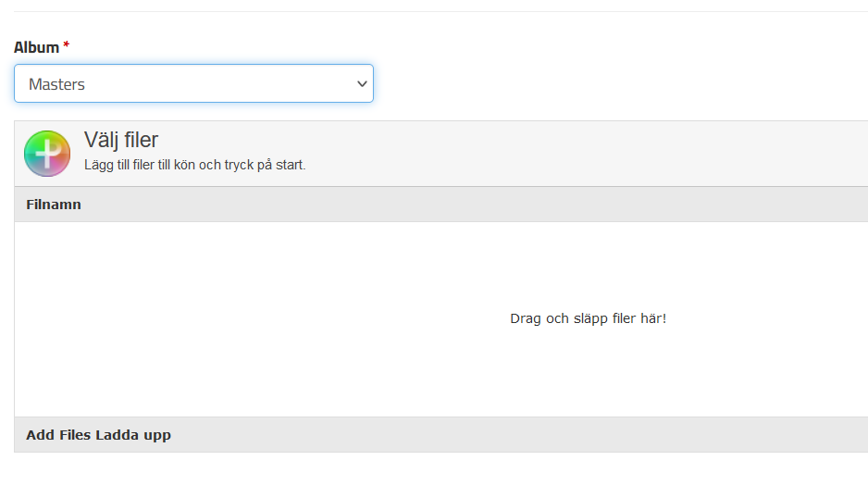Click the red required asterisk next to Album
The image size is (868, 485).
tap(67, 44)
